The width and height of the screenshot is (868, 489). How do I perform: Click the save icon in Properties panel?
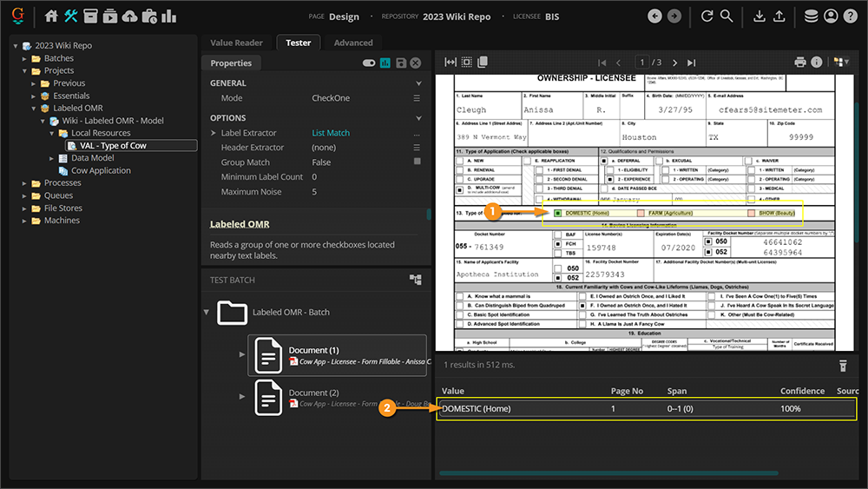click(x=400, y=63)
